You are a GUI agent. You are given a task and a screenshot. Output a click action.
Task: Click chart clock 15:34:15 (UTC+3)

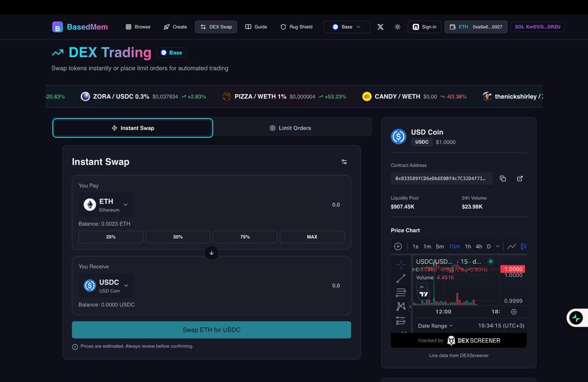point(501,326)
